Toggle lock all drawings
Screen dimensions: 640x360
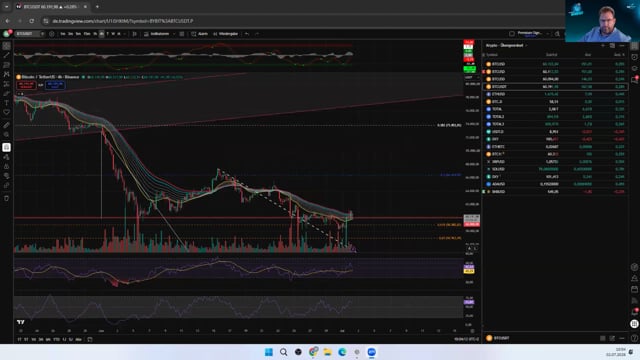click(7, 167)
